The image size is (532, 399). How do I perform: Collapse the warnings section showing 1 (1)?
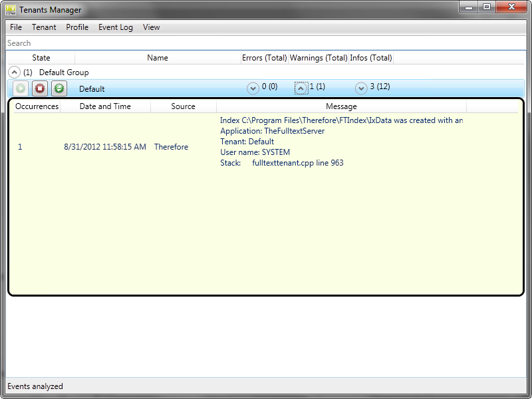tap(301, 87)
